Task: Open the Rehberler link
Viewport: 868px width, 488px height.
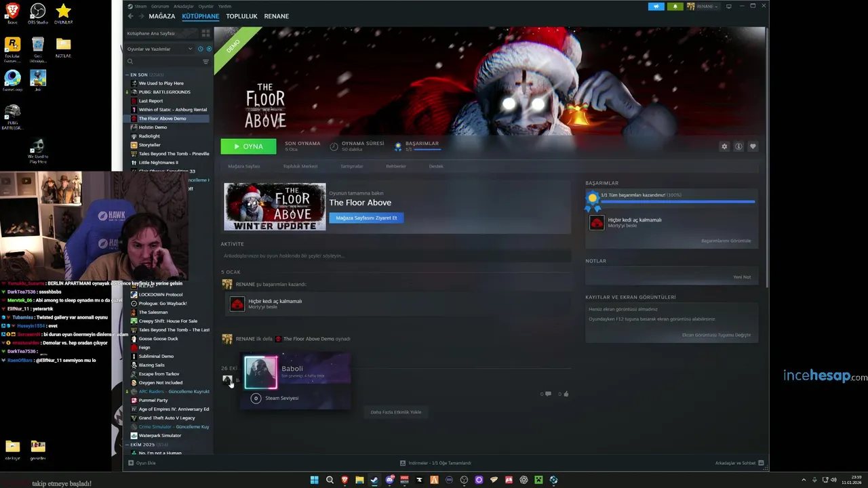Action: coord(396,166)
